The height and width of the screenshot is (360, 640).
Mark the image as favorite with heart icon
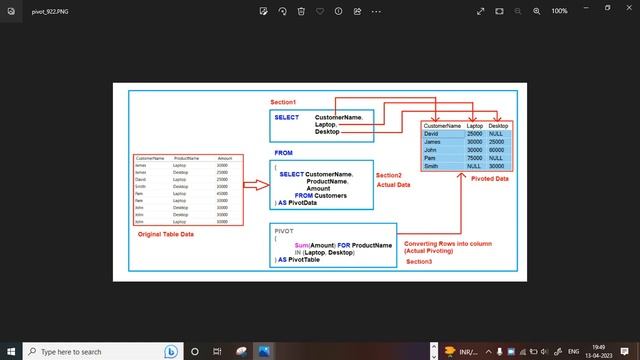(x=320, y=11)
